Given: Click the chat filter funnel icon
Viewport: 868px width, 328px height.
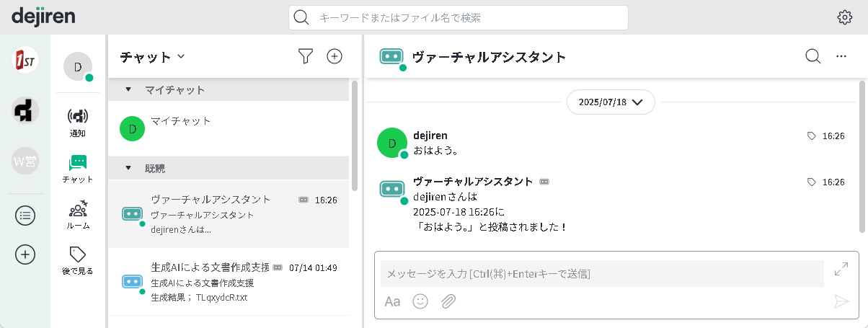Looking at the screenshot, I should pyautogui.click(x=306, y=56).
